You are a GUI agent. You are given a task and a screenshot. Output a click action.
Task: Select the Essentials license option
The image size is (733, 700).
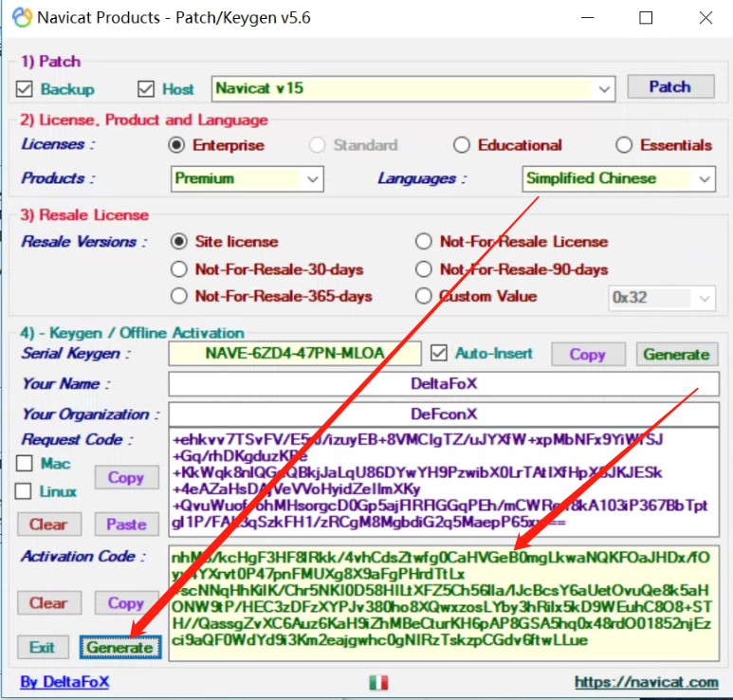tap(624, 145)
